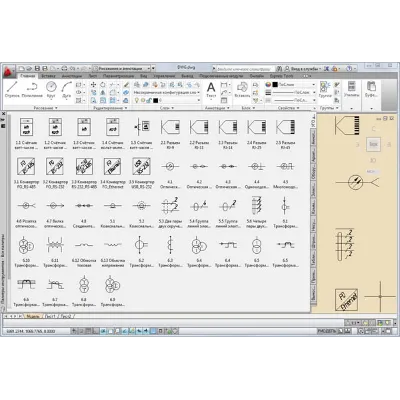Open the Утилиты panel icon
Viewport: 400px width, 400px height.
351,89
